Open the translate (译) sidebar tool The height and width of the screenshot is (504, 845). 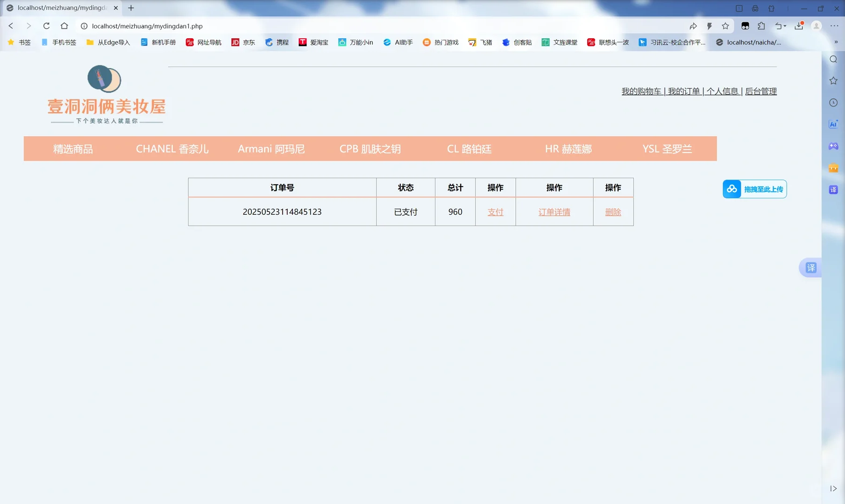click(x=833, y=189)
